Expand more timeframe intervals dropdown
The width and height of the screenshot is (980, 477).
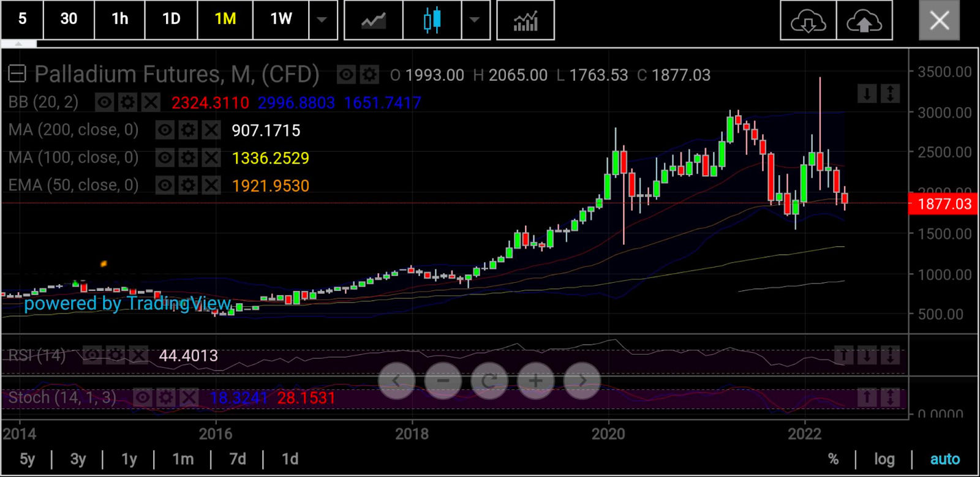click(322, 20)
